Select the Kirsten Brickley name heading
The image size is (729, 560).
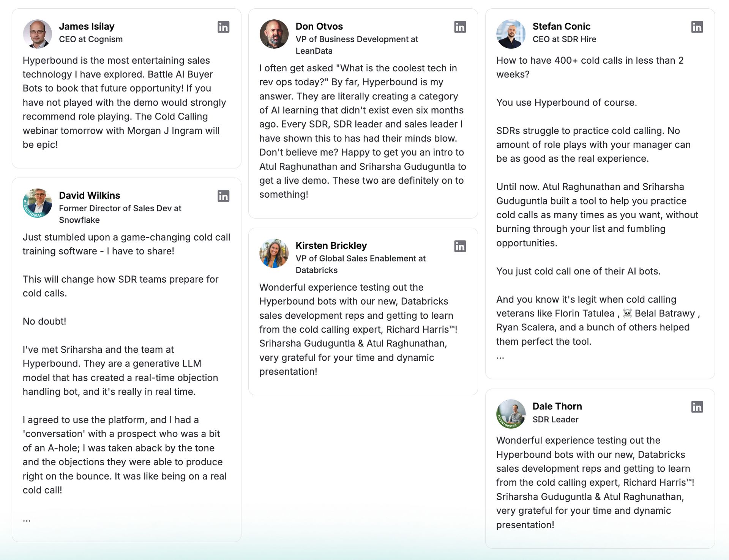point(331,245)
